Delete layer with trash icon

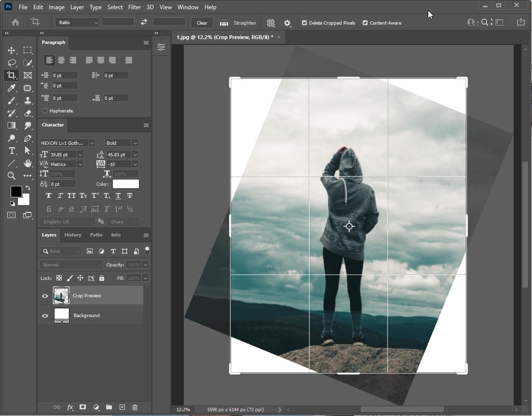tap(135, 407)
